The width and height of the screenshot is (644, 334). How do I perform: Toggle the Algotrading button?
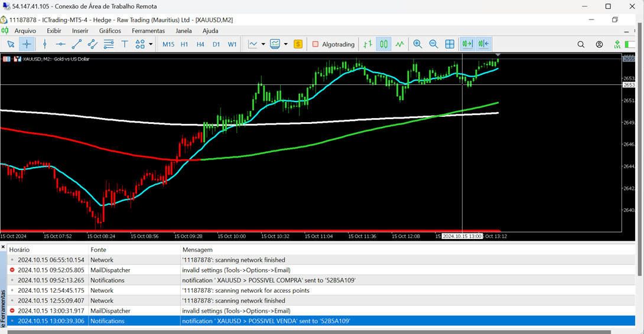pos(333,44)
